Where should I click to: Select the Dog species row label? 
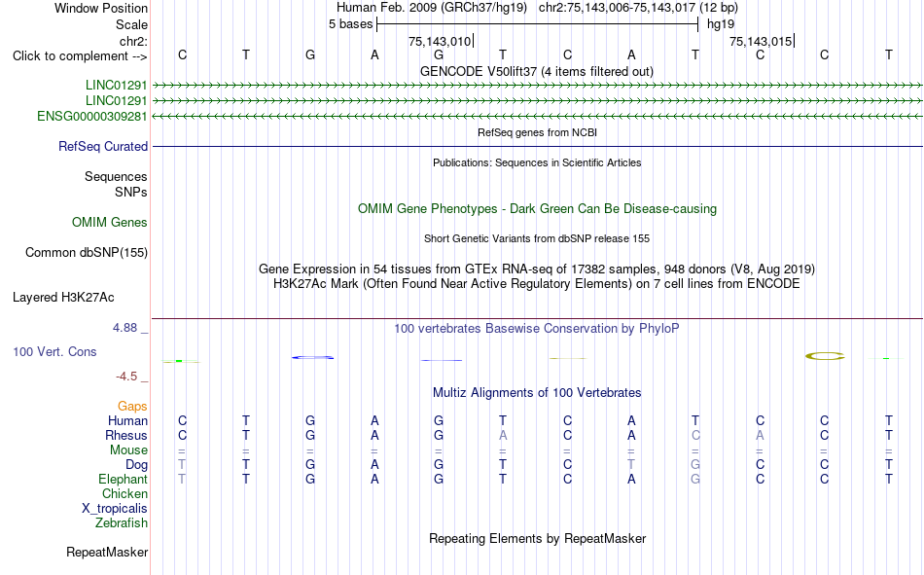point(136,465)
